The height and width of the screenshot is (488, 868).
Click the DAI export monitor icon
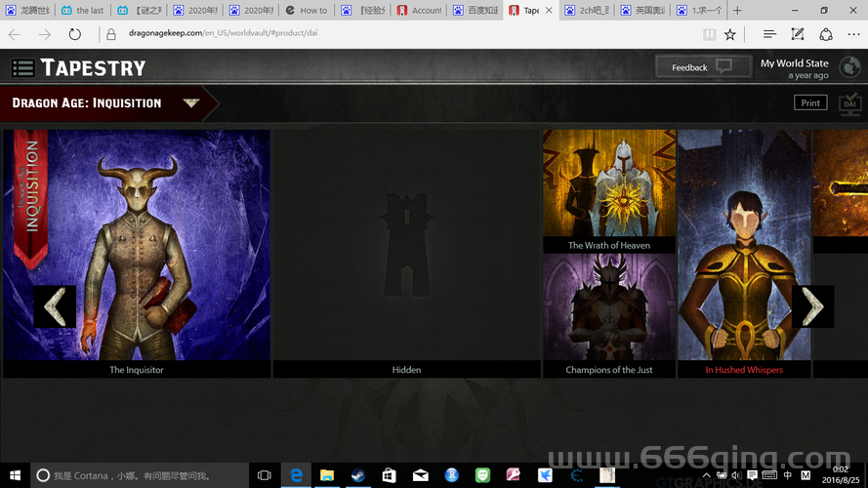(x=850, y=104)
